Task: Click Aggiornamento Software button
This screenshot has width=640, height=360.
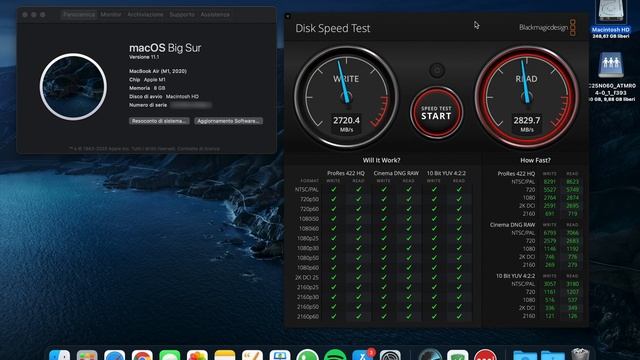Action: coord(229,121)
